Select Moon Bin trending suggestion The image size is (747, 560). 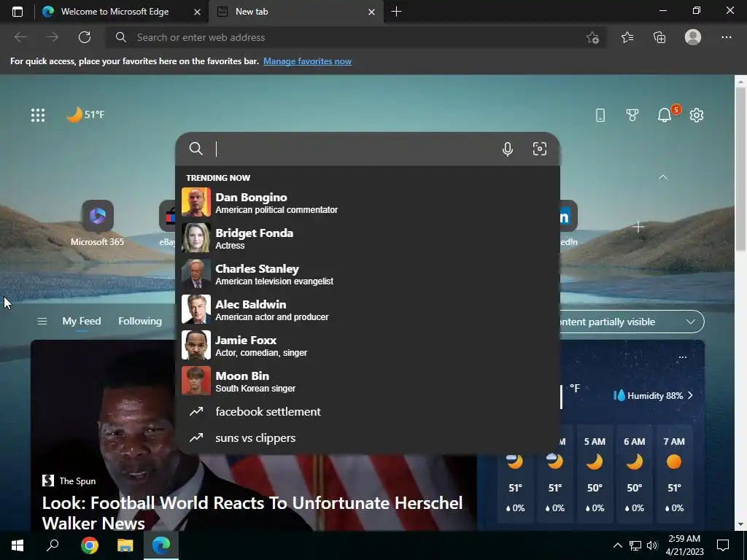(x=368, y=381)
